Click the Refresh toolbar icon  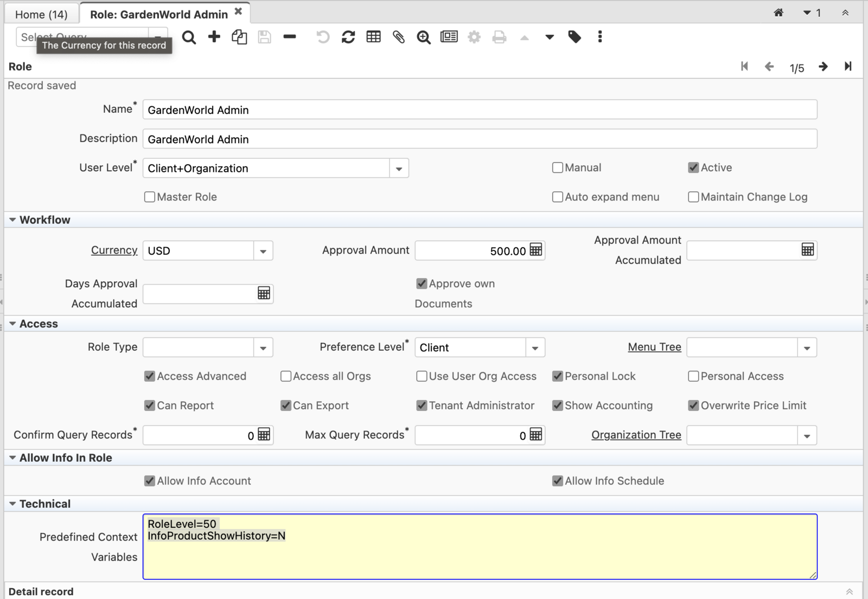coord(348,37)
